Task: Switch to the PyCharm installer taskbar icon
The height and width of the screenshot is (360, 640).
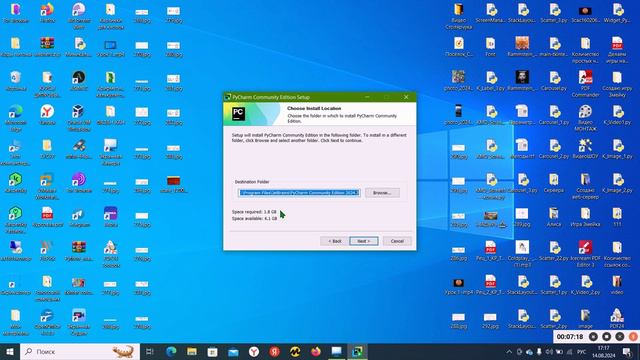Action: click(358, 351)
